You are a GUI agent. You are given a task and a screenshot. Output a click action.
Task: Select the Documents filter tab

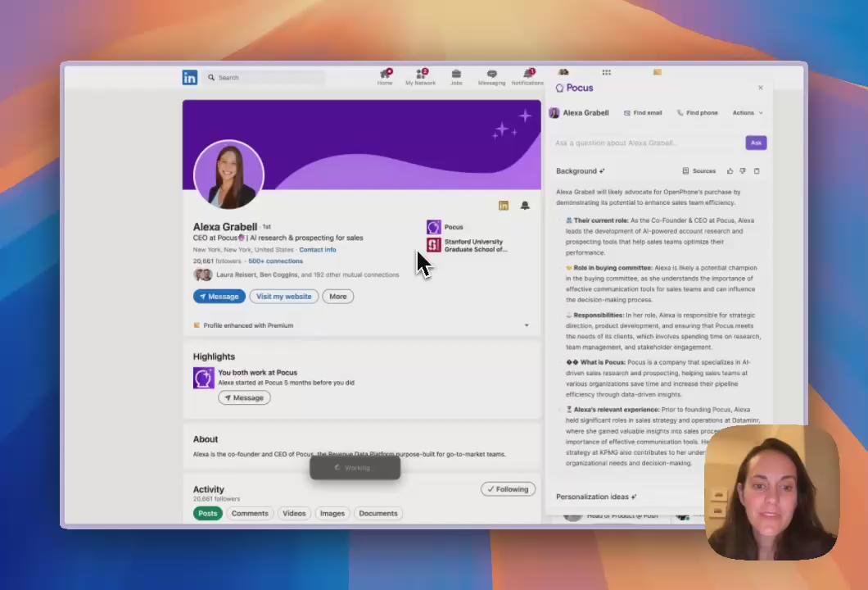pyautogui.click(x=378, y=513)
